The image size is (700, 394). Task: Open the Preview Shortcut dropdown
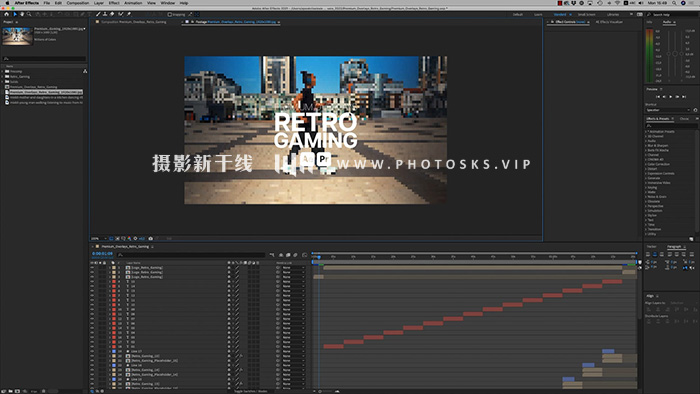tap(668, 110)
